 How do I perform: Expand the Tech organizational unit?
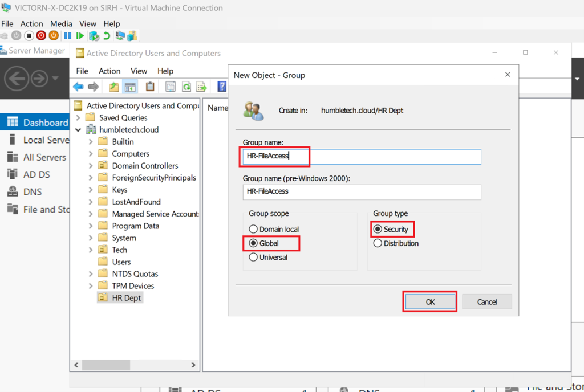click(x=91, y=250)
